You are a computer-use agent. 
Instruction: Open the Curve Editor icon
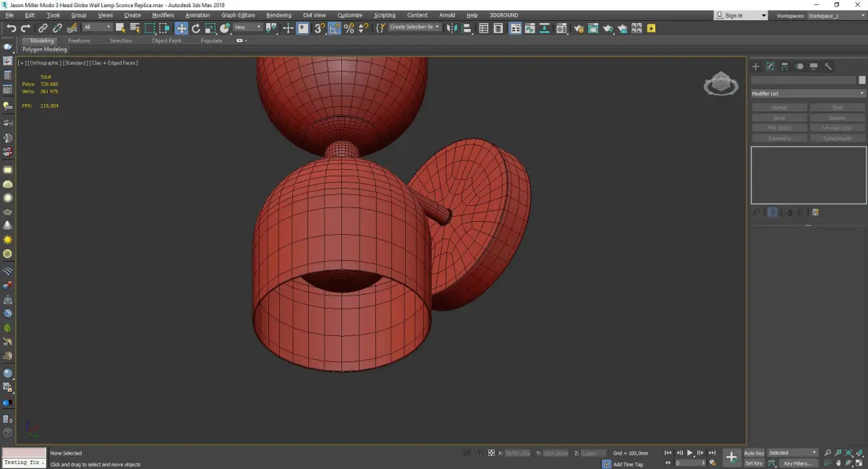[529, 28]
